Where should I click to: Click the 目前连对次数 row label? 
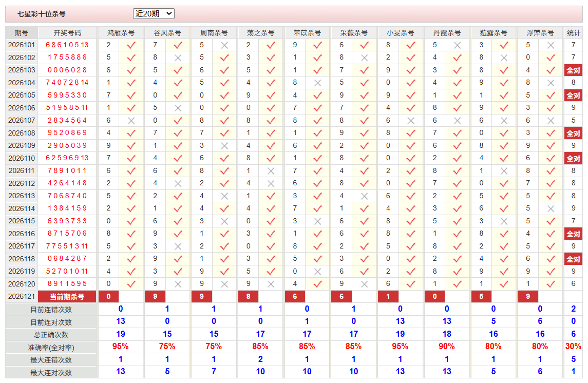[51, 322]
